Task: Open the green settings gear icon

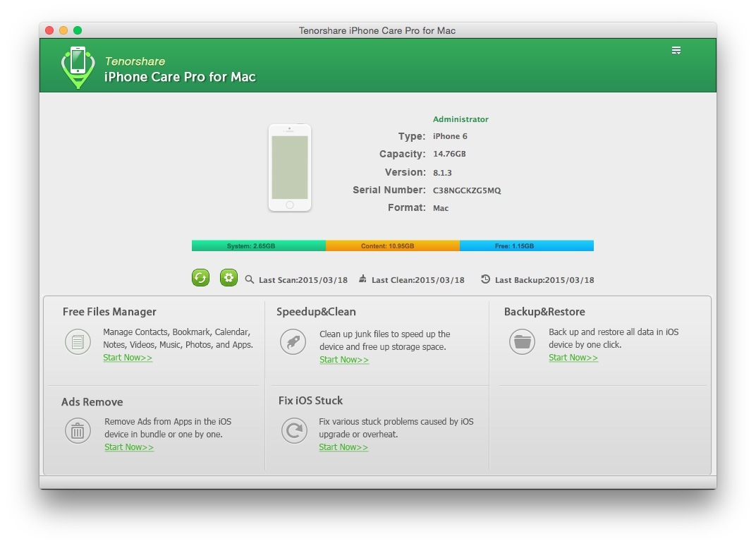Action: pos(228,278)
